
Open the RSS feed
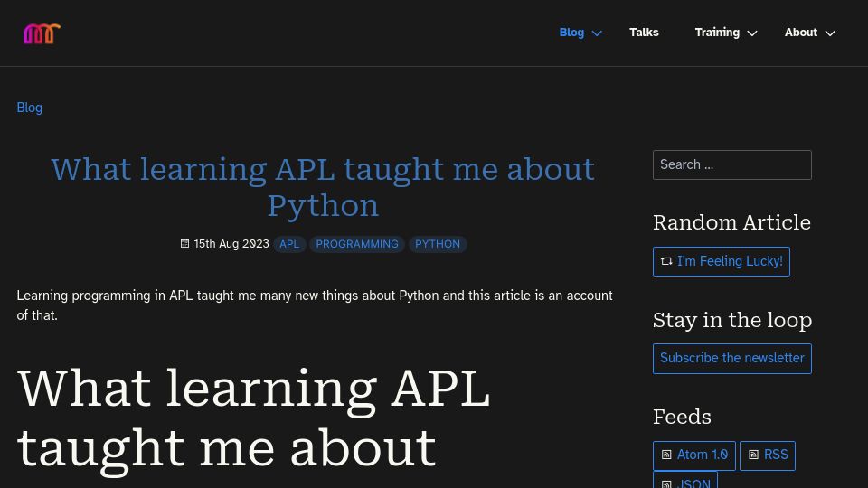(768, 455)
